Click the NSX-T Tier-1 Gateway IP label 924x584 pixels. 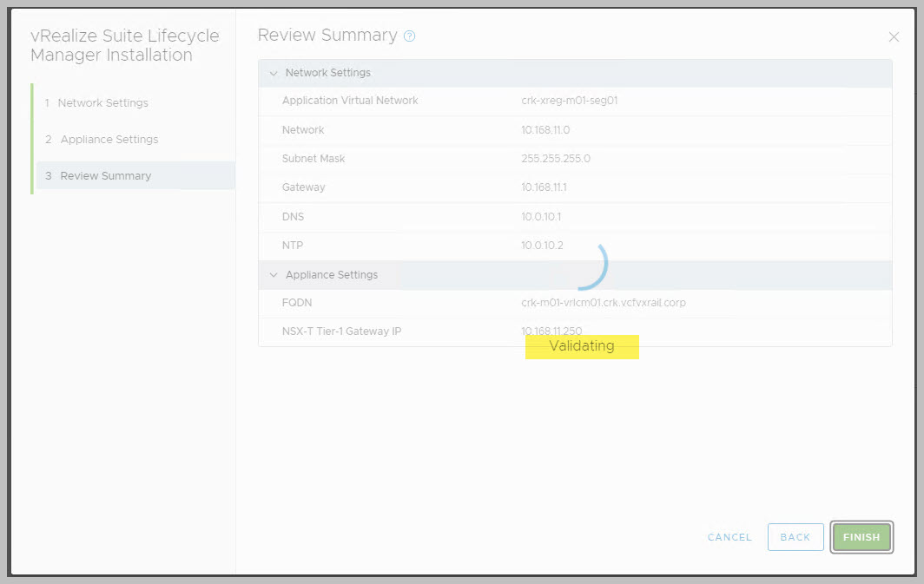coord(341,331)
